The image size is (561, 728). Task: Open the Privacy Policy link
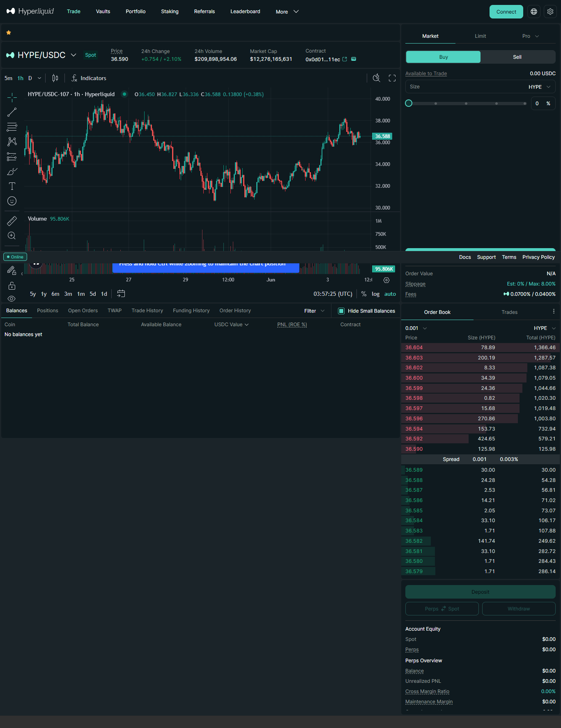click(538, 257)
